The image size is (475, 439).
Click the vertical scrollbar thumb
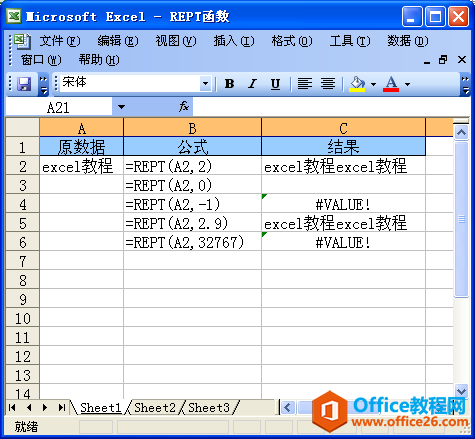pos(461,219)
